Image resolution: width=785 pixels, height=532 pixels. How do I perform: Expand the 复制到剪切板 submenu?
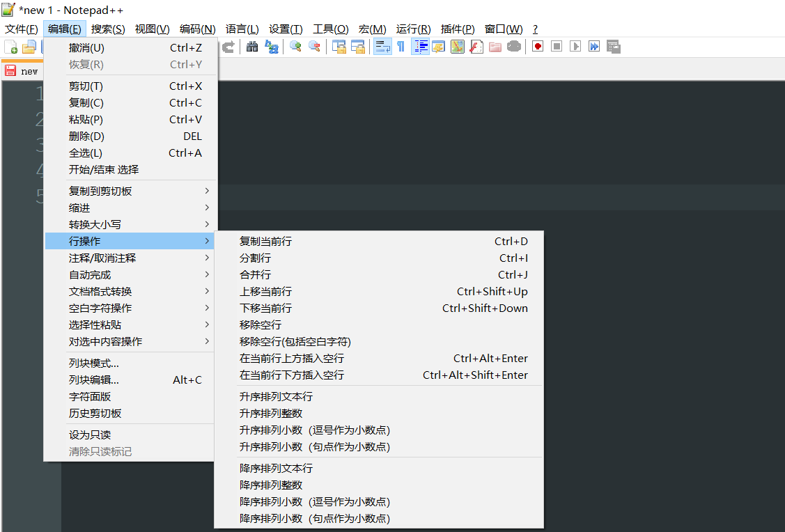pyautogui.click(x=131, y=191)
